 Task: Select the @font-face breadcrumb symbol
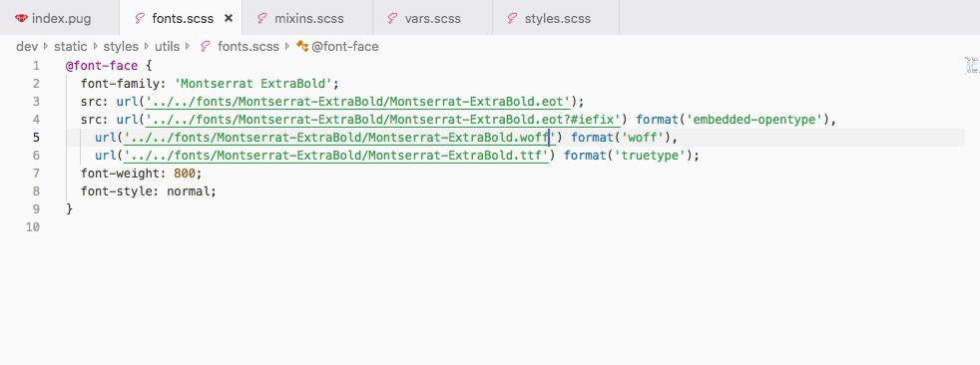(345, 46)
